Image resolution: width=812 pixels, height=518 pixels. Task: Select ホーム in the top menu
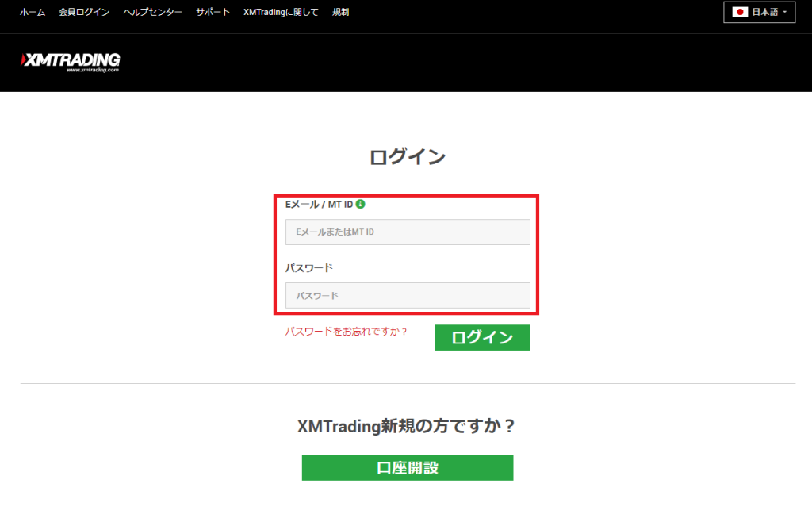tap(31, 12)
